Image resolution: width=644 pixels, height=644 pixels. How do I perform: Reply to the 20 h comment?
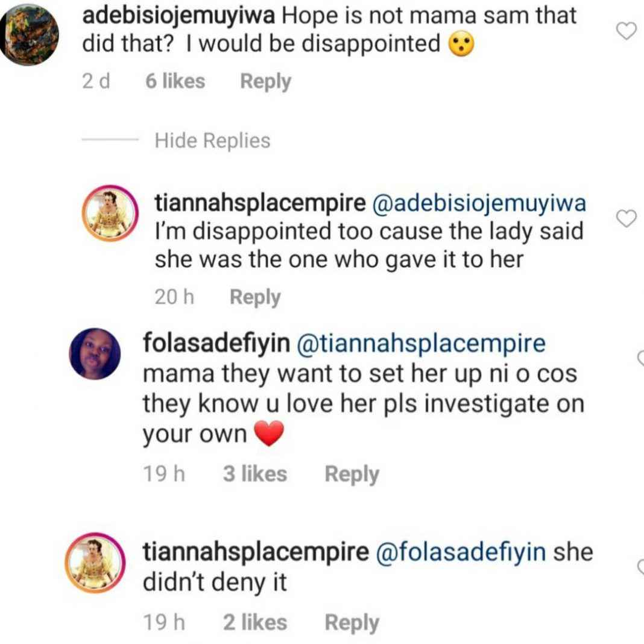click(x=255, y=297)
